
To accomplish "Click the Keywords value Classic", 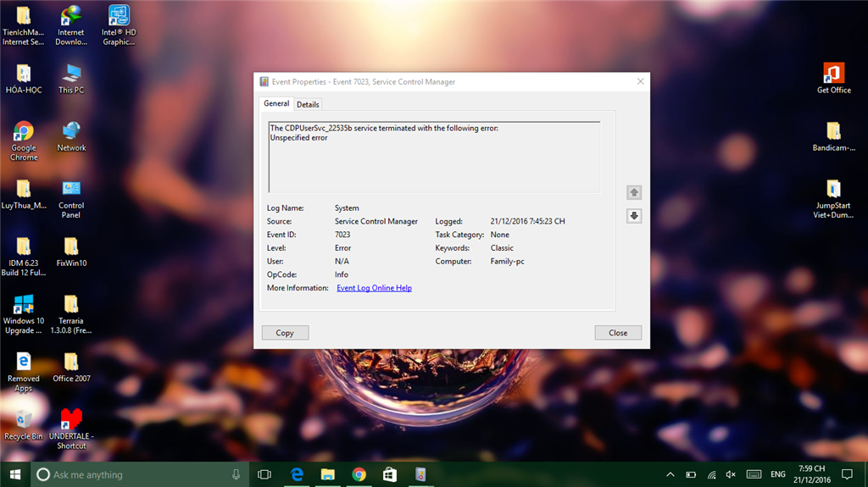I will (x=502, y=248).
